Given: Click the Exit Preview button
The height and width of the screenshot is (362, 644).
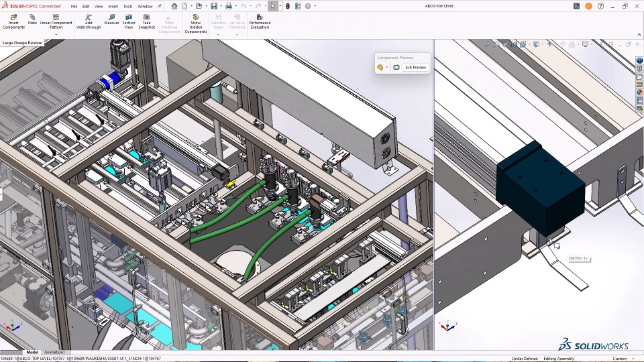Looking at the screenshot, I should (415, 68).
